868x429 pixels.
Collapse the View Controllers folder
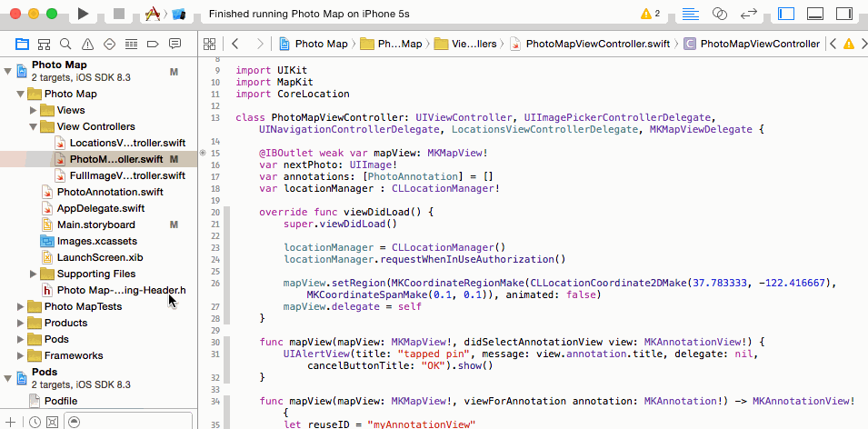[34, 126]
